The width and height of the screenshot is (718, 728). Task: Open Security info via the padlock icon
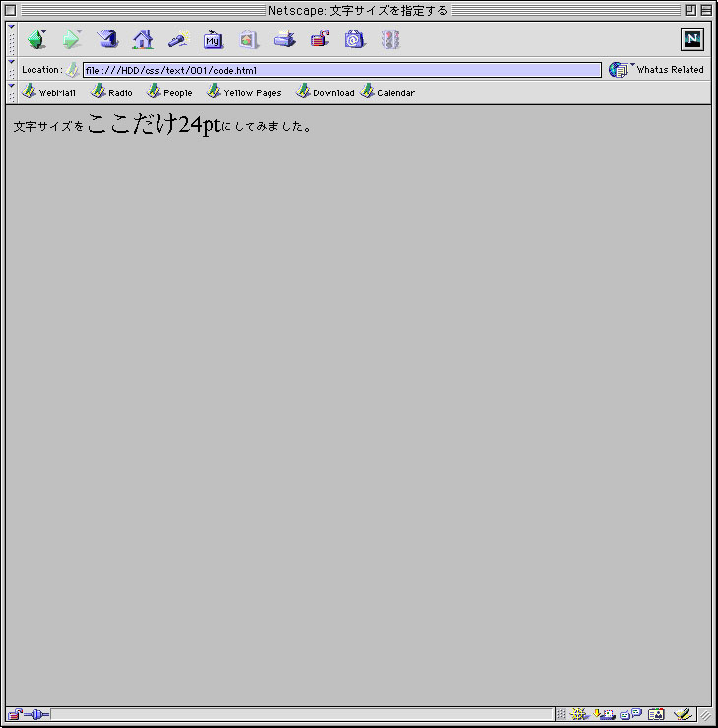click(x=320, y=39)
